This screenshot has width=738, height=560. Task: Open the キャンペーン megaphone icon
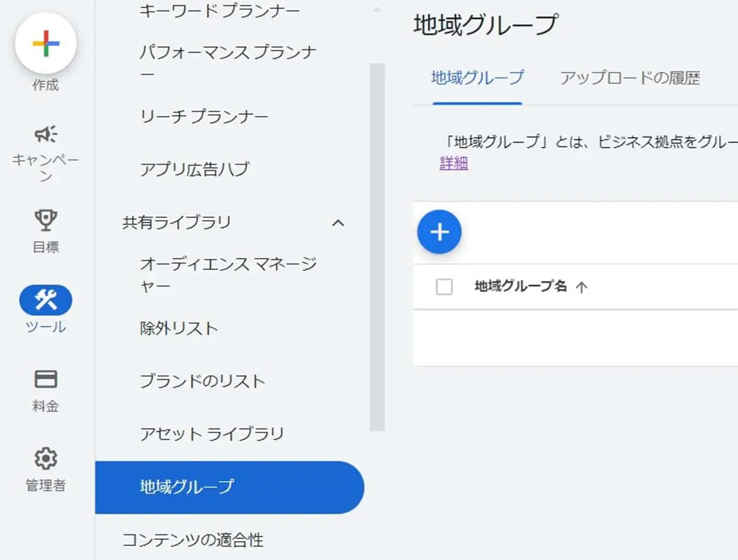[45, 134]
